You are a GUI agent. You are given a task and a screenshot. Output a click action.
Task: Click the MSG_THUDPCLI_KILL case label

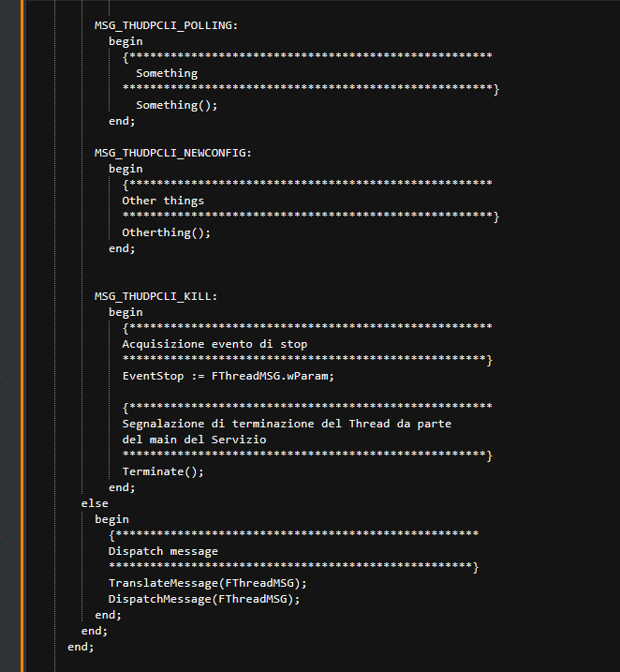[x=155, y=296]
